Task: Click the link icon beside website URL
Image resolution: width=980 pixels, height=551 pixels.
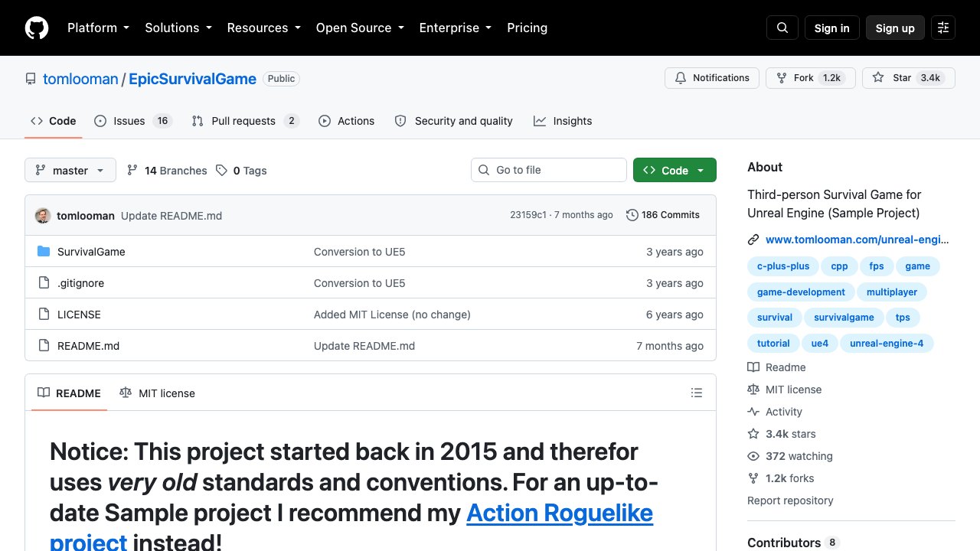Action: 753,240
